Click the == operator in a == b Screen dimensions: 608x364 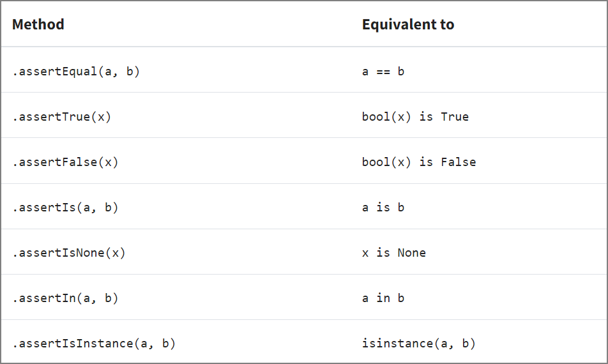(x=383, y=72)
